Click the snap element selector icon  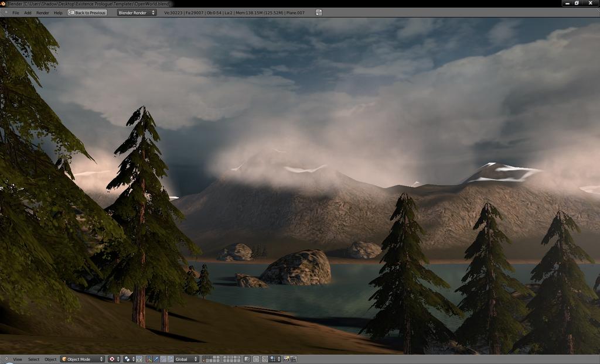(275, 359)
